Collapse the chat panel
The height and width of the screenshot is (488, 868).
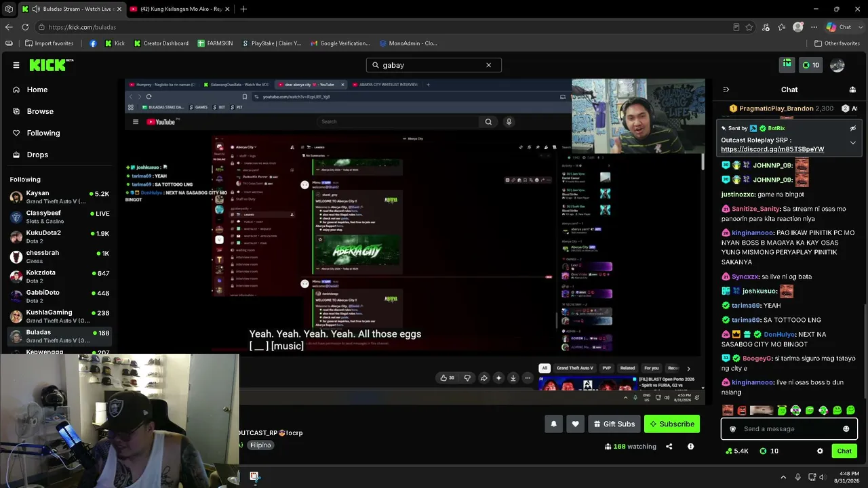(726, 89)
